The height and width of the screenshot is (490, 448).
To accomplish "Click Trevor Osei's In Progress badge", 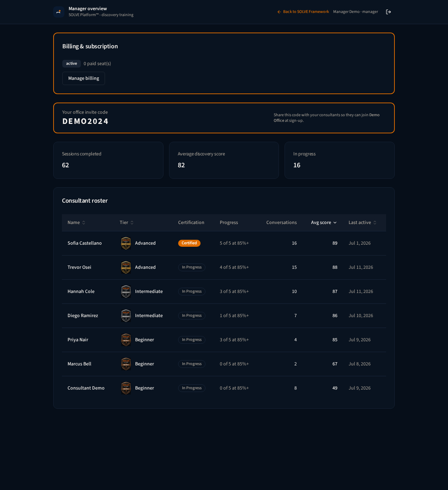I will [192, 267].
